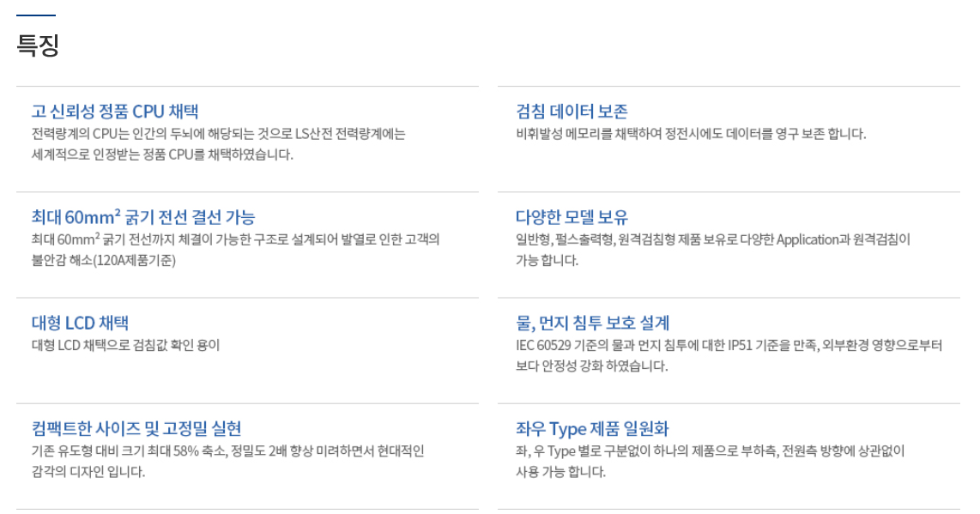Click the 대형 LCD 채택 heading
This screenshot has width=980, height=514.
(80, 323)
